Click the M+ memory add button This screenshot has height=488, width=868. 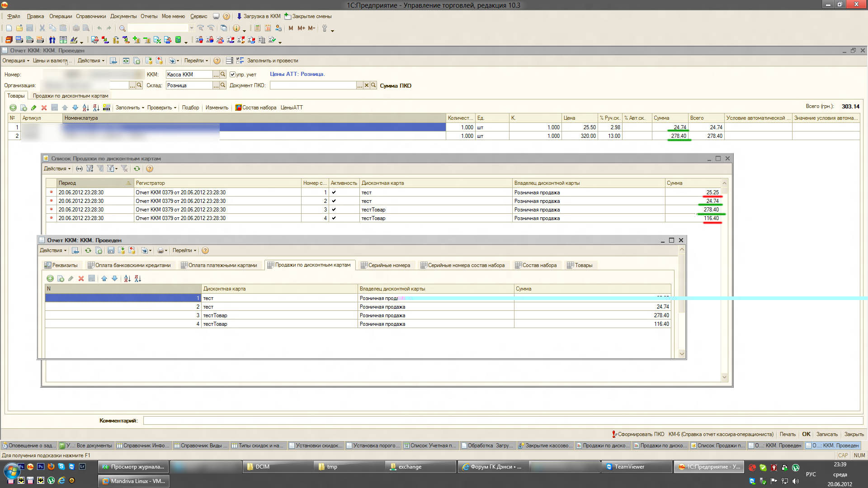pos(301,28)
